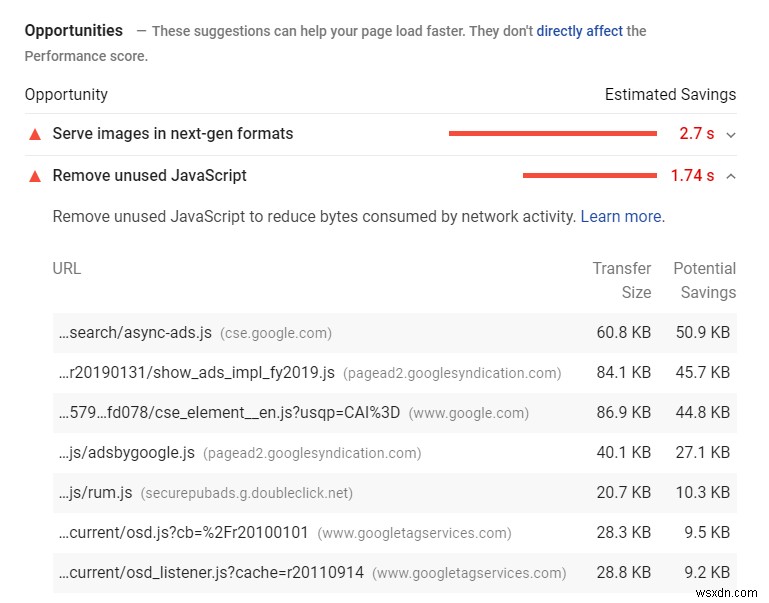Click the red savings bar for unused JavaScript
Screen dimensions: 769x603
590,176
